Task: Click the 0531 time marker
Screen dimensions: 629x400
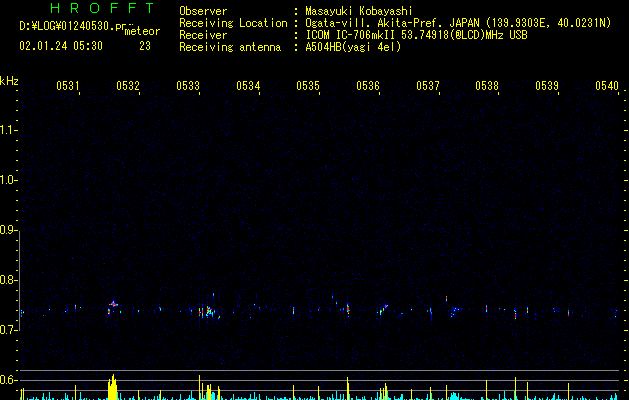Action: (x=67, y=86)
